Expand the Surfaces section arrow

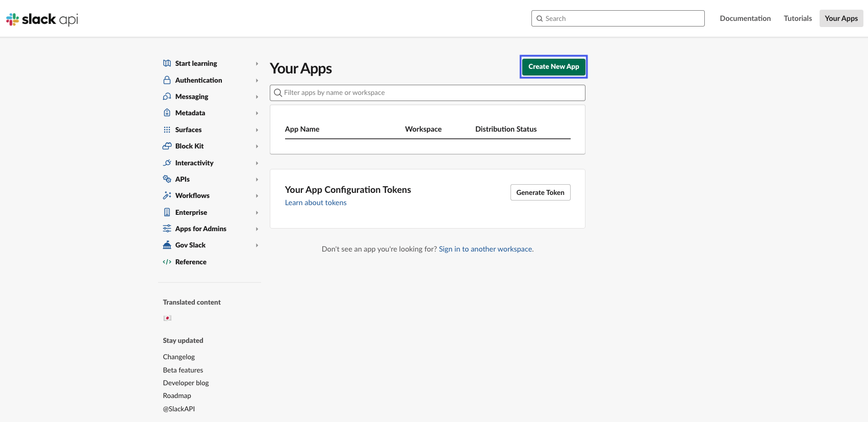257,130
